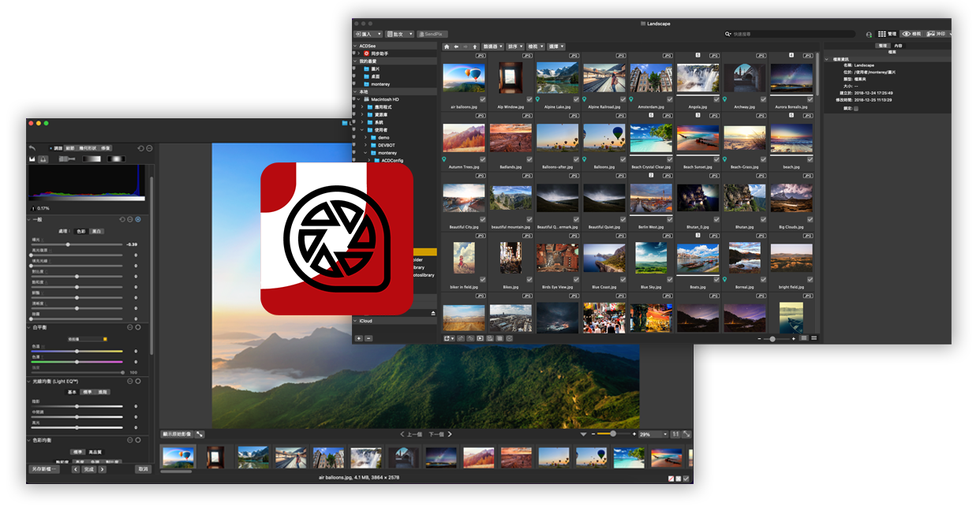Go up one folder level in Landscape window
980x514 pixels.
click(474, 47)
